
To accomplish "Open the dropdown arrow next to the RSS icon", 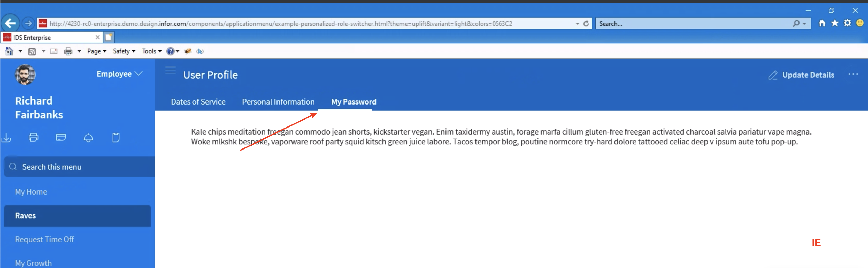I will pyautogui.click(x=43, y=51).
